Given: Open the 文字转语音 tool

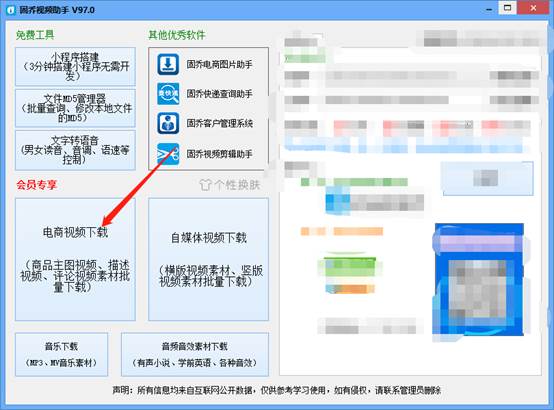Looking at the screenshot, I should pos(75,150).
